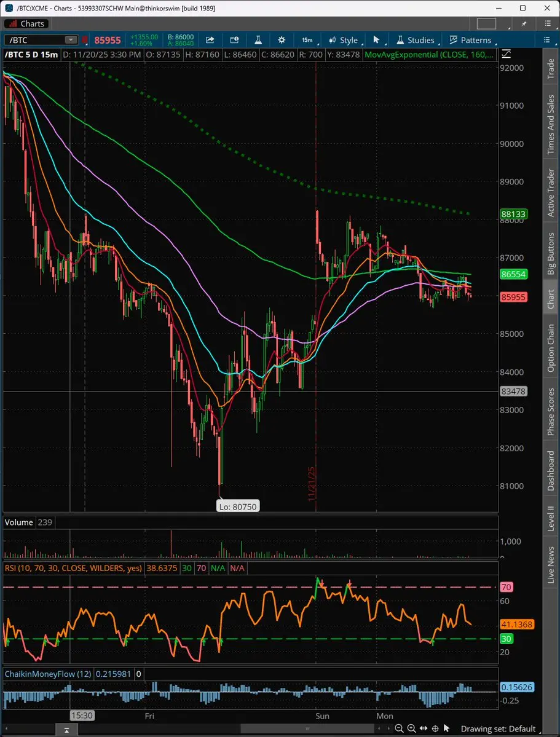560x737 pixels.
Task: Click the horizontal expand arrows icon
Action: coord(423,728)
